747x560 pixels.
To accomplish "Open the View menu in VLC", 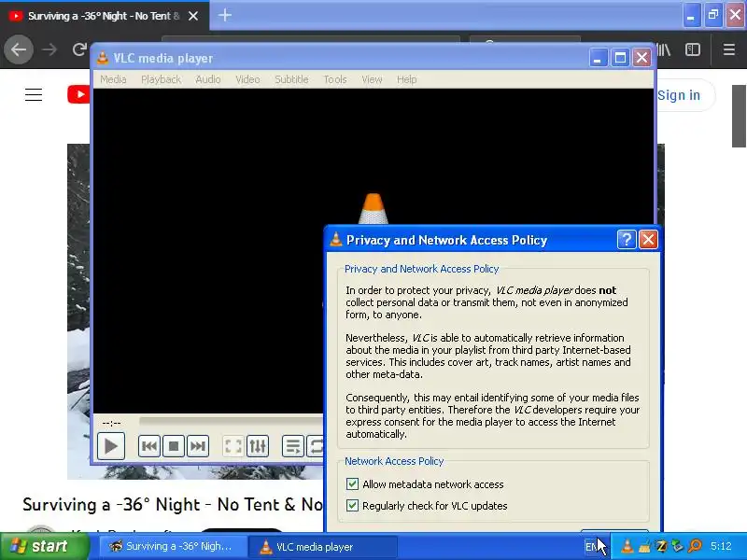I will [x=372, y=79].
